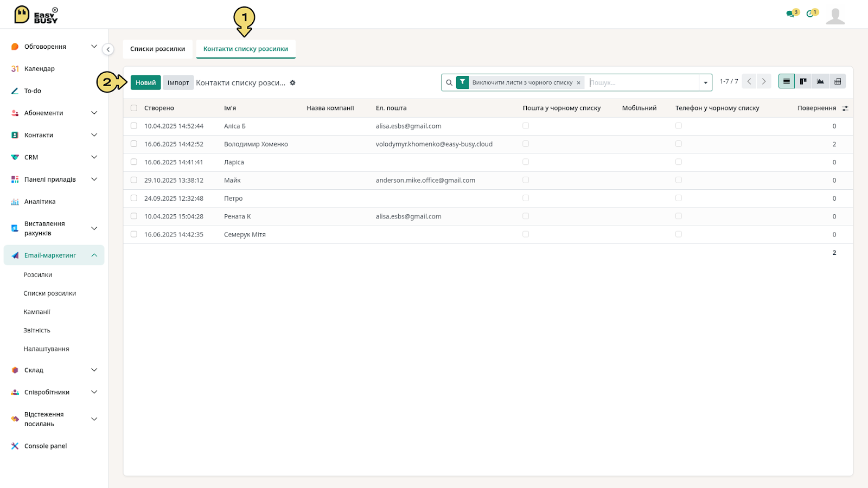Viewport: 868px width, 488px height.
Task: Select the Петро row checkbox
Action: click(x=134, y=198)
